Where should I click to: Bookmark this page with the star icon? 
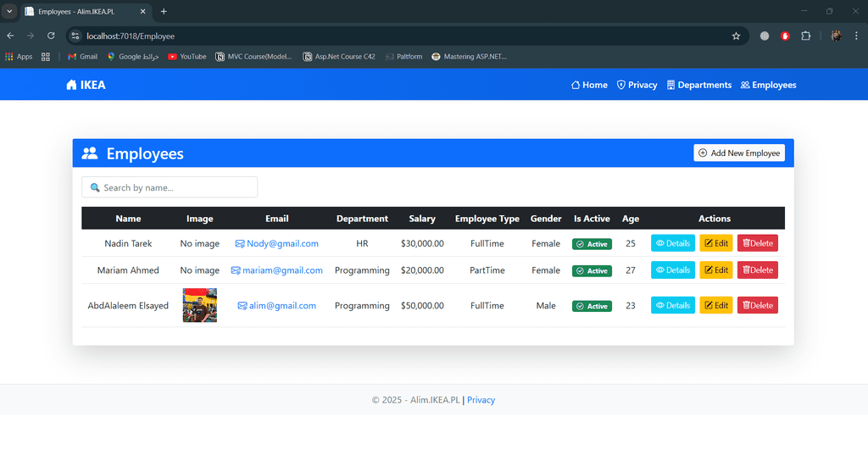[736, 36]
